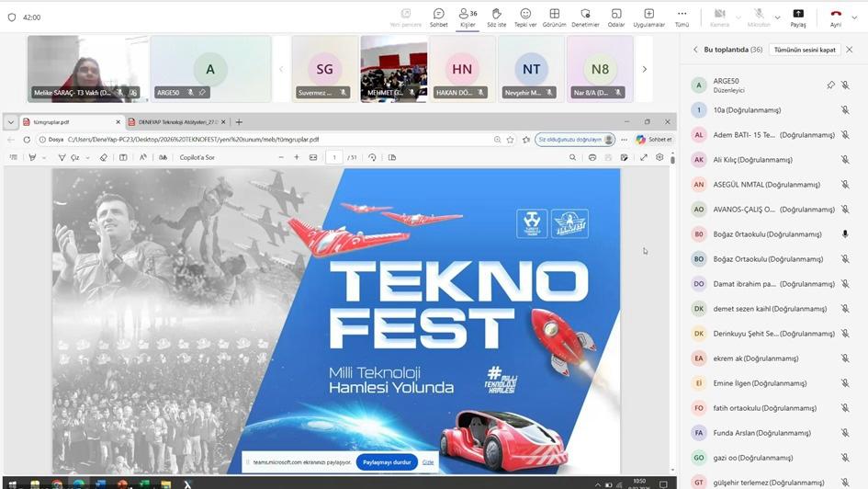This screenshot has width=868, height=489.
Task: Open the Tepki ver reactions menu
Action: click(x=525, y=17)
